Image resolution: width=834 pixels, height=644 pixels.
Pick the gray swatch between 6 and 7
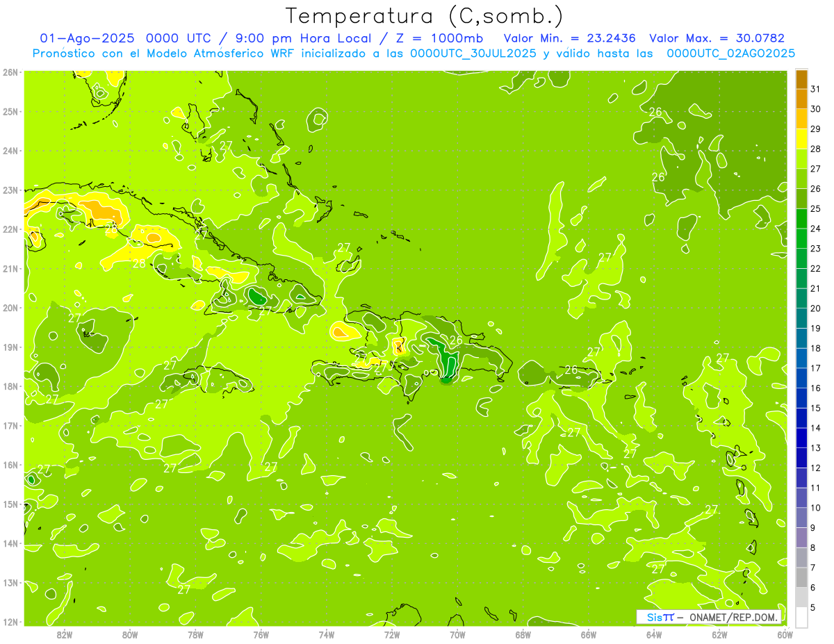pos(801,577)
